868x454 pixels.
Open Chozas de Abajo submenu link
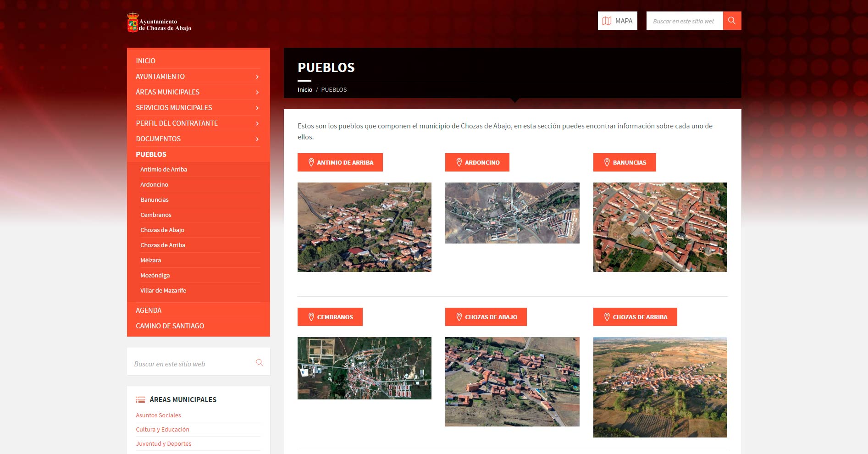(162, 230)
